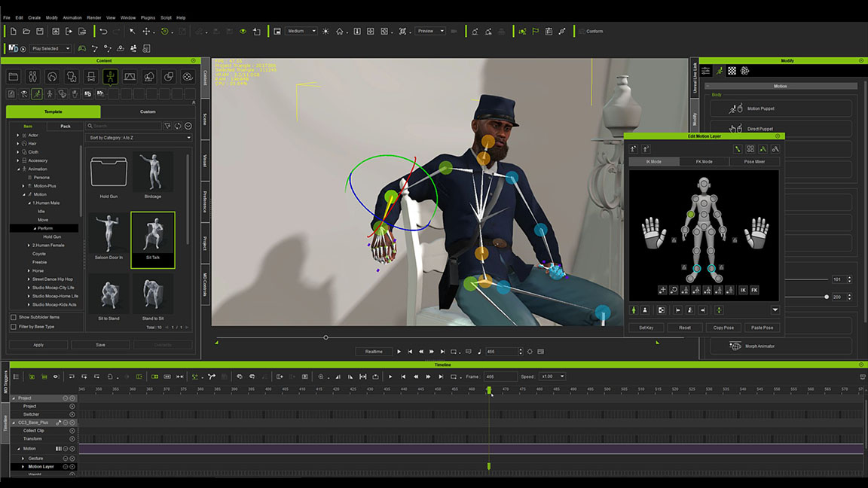This screenshot has width=868, height=488.
Task: Click the content Search input field
Action: point(124,127)
